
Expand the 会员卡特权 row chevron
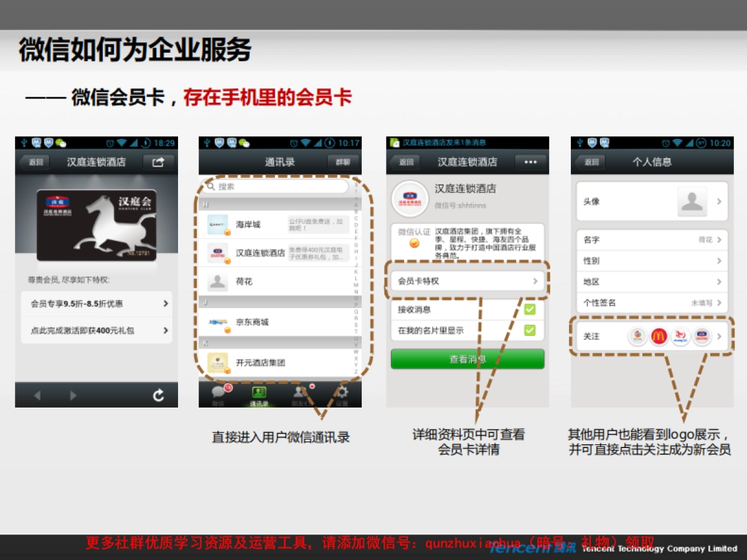[x=535, y=281]
